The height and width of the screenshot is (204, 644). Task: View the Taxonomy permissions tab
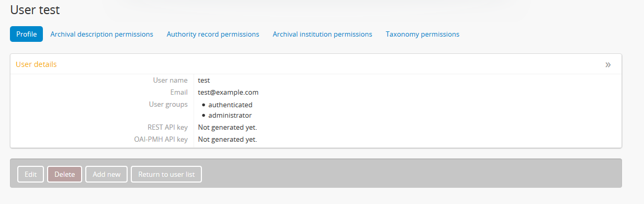coord(423,34)
